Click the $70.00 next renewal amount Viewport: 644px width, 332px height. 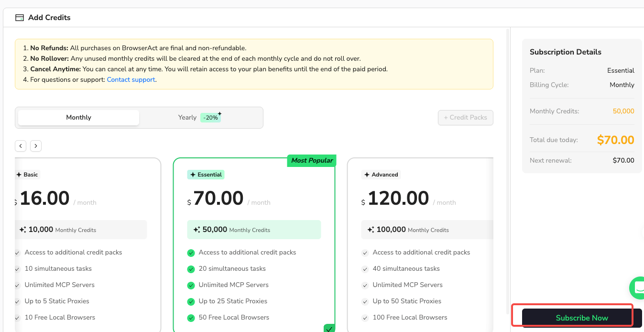pyautogui.click(x=623, y=161)
